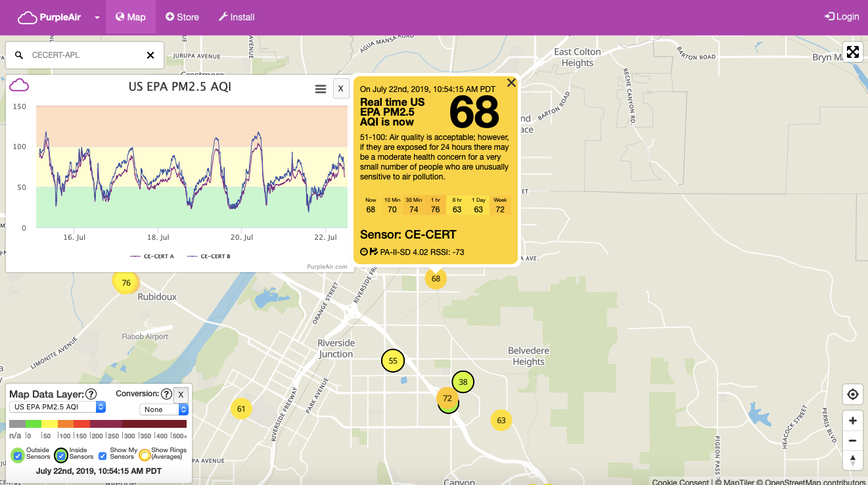Uncheck the Show My Sensors checkbox
This screenshot has height=485, width=868.
(x=103, y=455)
